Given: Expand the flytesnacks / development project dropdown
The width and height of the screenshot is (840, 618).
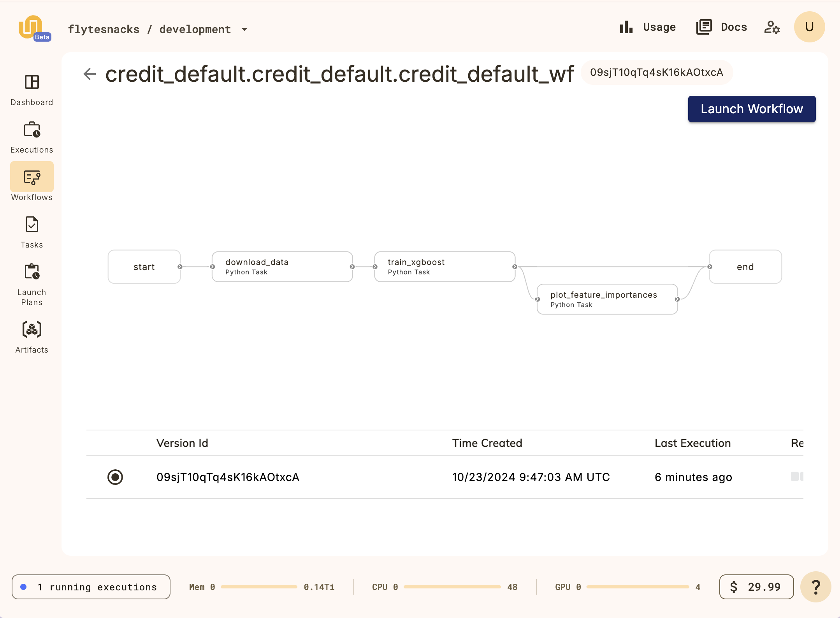Looking at the screenshot, I should (x=244, y=30).
